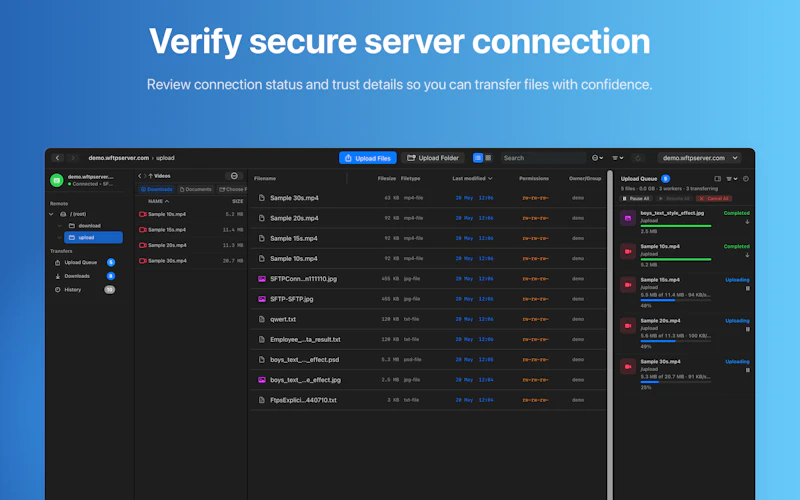
Task: Click Pause All in the Upload Queue
Action: click(x=636, y=198)
